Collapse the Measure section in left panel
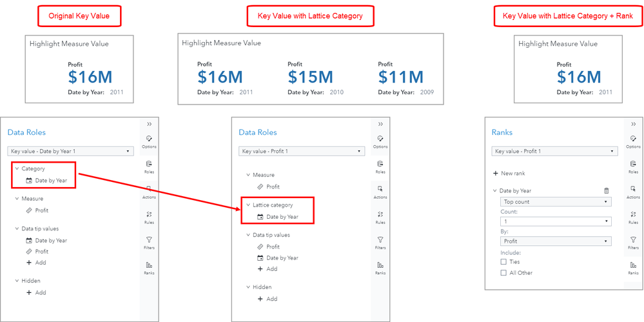The image size is (644, 322). (x=17, y=199)
